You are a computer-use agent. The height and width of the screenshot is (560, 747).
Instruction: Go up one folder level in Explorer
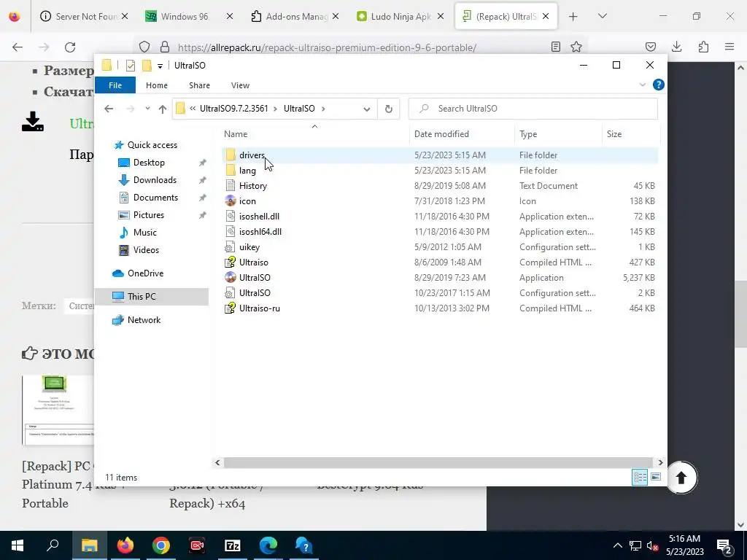pos(163,109)
